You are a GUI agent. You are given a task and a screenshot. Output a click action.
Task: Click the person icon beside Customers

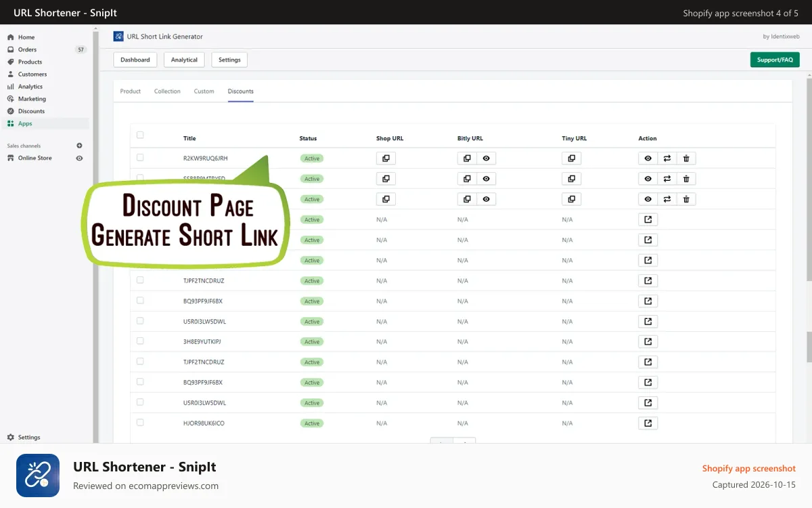[x=11, y=74]
